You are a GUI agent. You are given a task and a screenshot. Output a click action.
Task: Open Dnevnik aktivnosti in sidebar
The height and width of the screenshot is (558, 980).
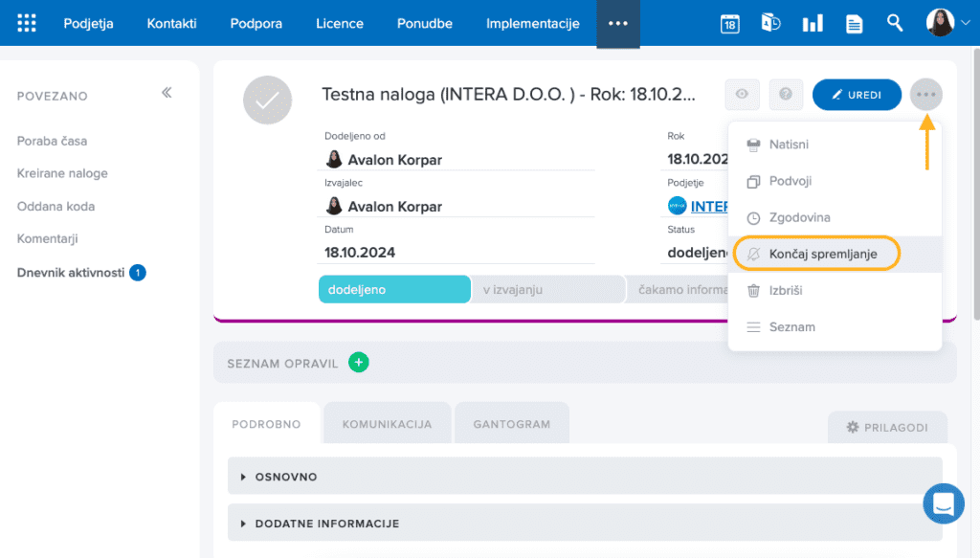tap(71, 273)
